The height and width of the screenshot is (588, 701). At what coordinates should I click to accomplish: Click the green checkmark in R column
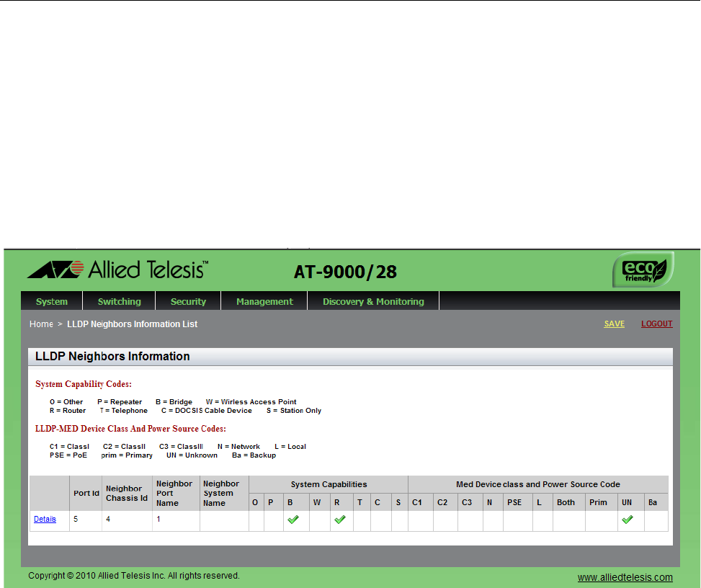click(x=340, y=520)
